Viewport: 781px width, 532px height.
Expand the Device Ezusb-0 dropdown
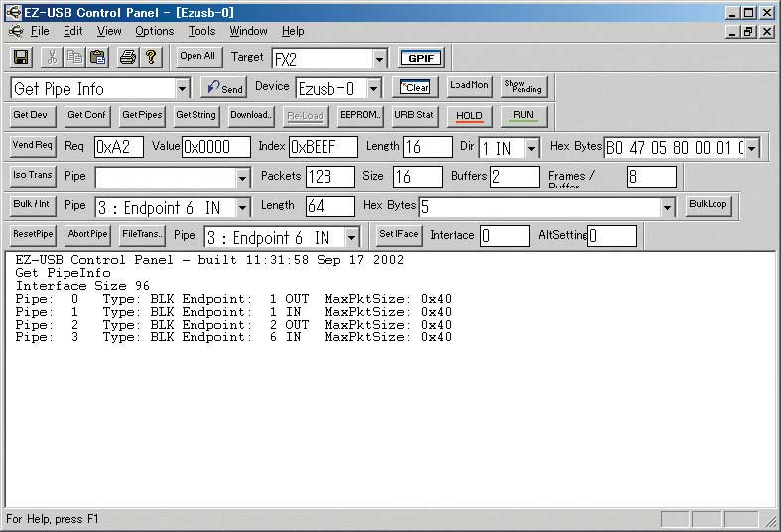[x=373, y=89]
